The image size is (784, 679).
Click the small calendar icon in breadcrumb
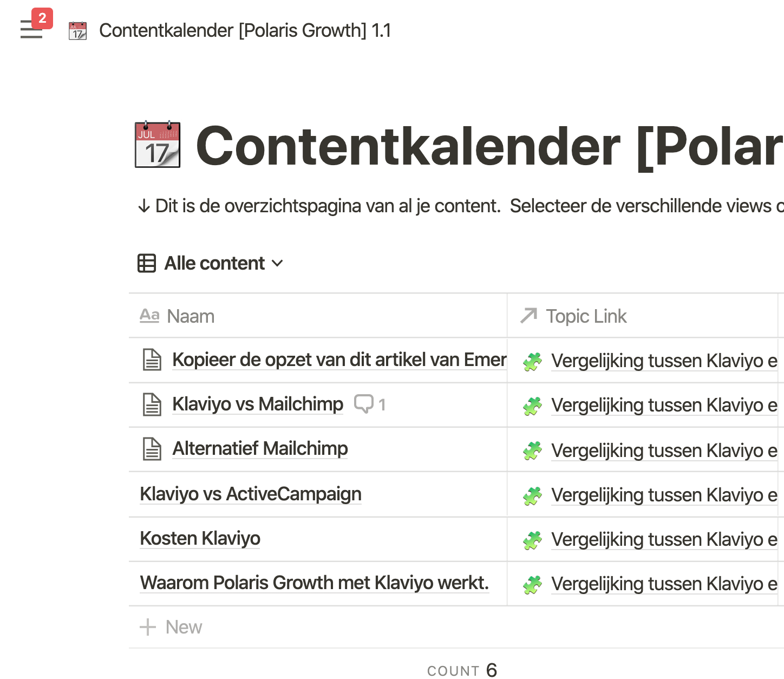point(77,31)
